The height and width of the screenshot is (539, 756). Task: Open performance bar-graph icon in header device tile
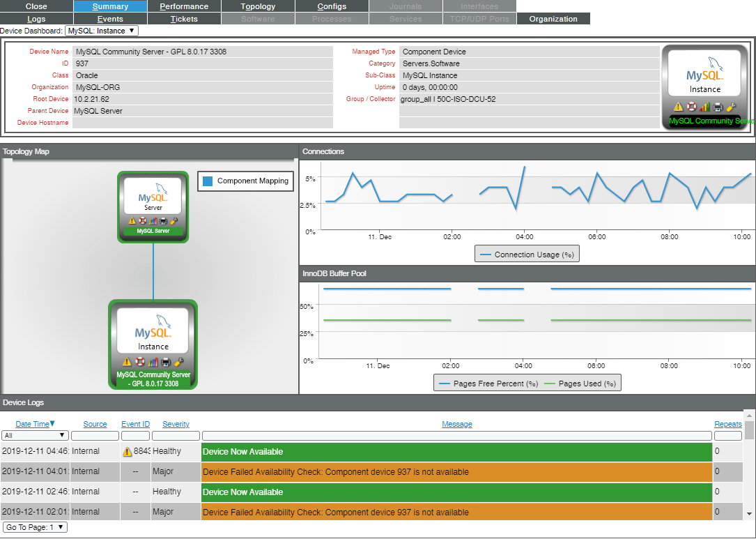[704, 107]
